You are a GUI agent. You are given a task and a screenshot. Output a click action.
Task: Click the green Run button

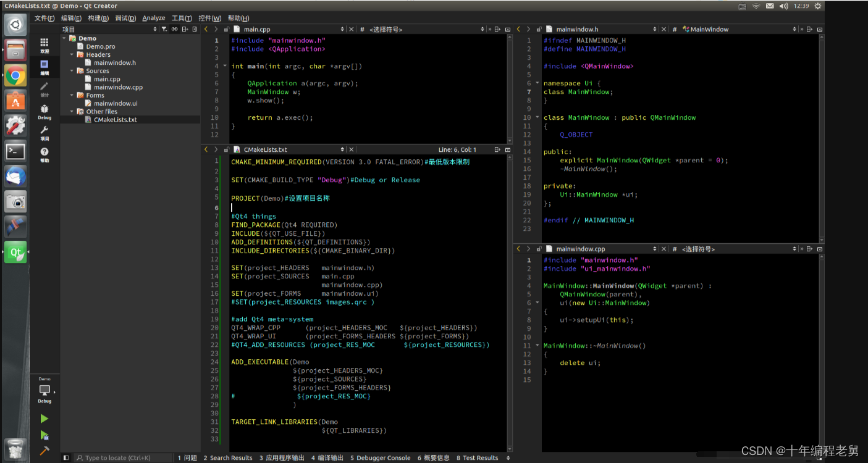tap(44, 419)
